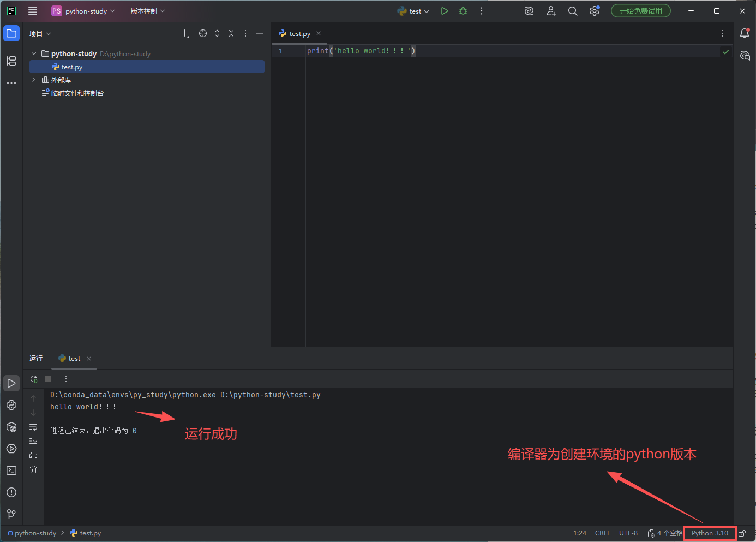
Task: Print console output with the printer icon
Action: 33,455
